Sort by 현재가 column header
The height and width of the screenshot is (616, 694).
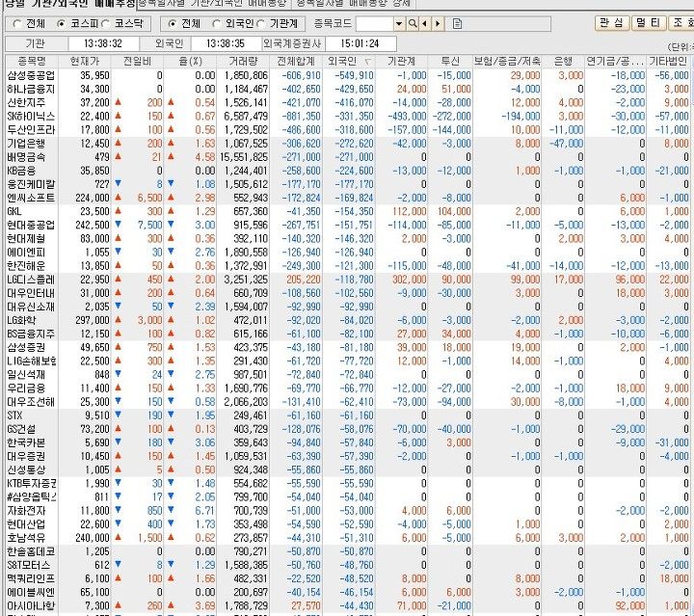tap(85, 61)
